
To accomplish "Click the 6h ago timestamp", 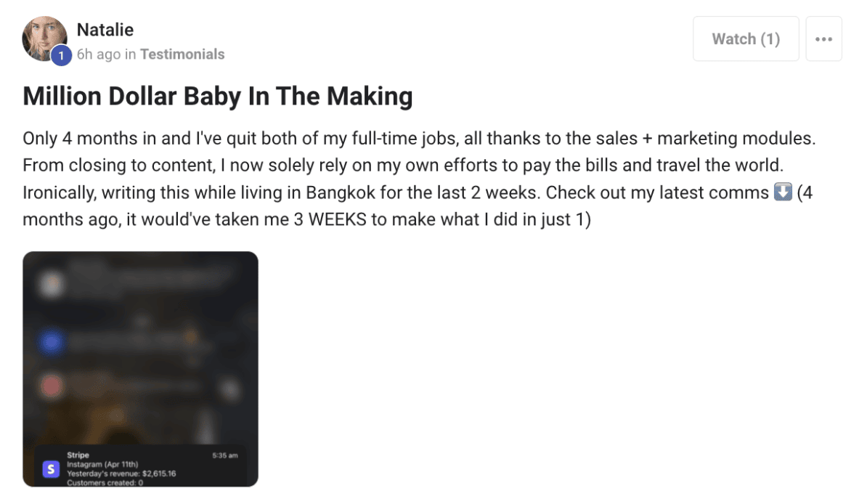I will [x=99, y=54].
